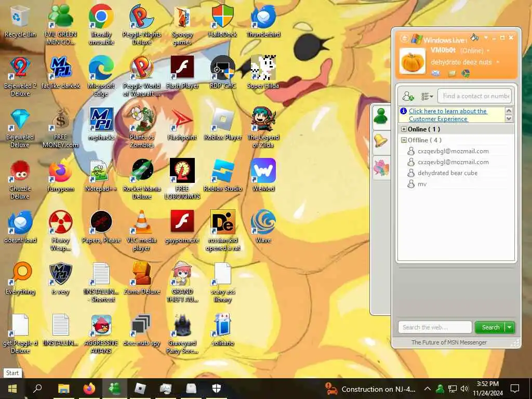Click the pumpkin display picture
The height and width of the screenshot is (399, 532).
point(412,61)
